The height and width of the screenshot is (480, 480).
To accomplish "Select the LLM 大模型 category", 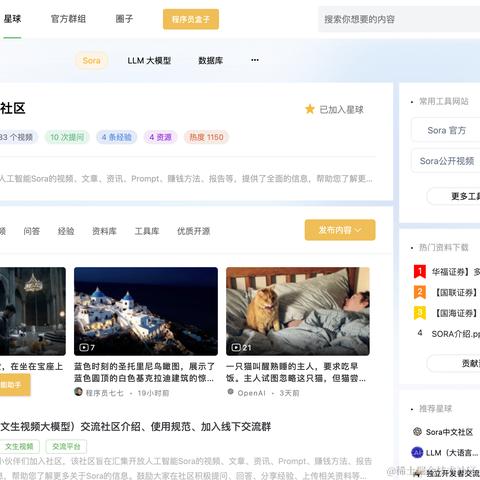I will tap(149, 60).
